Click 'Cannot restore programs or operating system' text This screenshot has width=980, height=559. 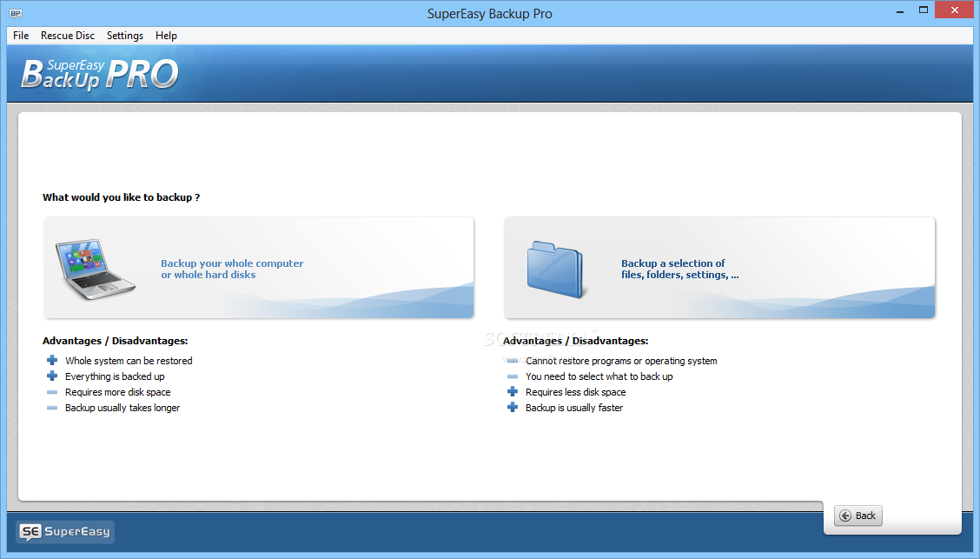pyautogui.click(x=621, y=361)
